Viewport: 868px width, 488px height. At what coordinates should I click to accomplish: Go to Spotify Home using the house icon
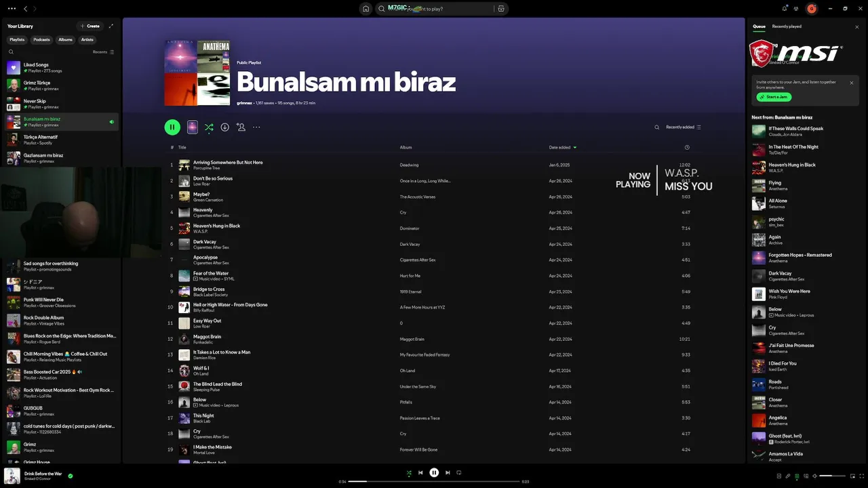point(366,9)
